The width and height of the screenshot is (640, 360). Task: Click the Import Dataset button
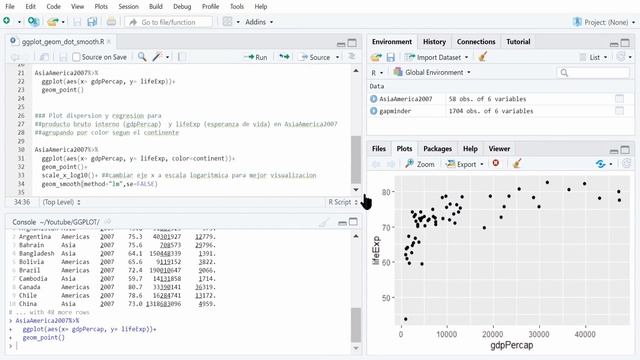tap(433, 57)
